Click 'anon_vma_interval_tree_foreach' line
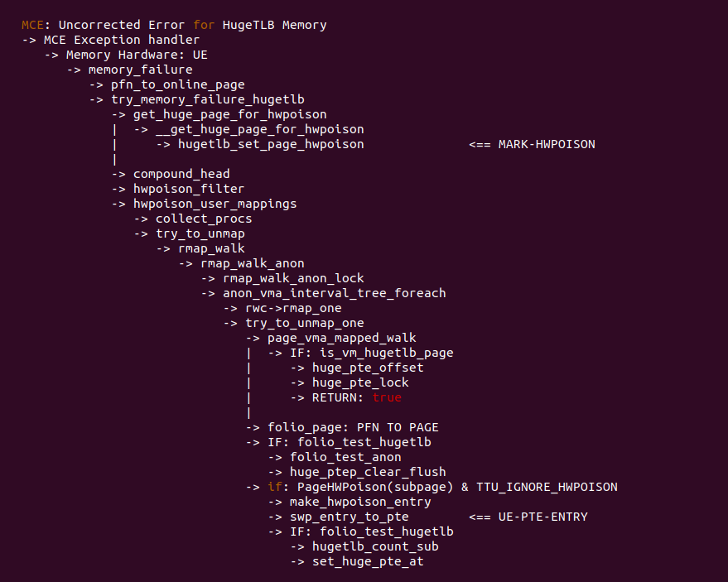 point(335,293)
